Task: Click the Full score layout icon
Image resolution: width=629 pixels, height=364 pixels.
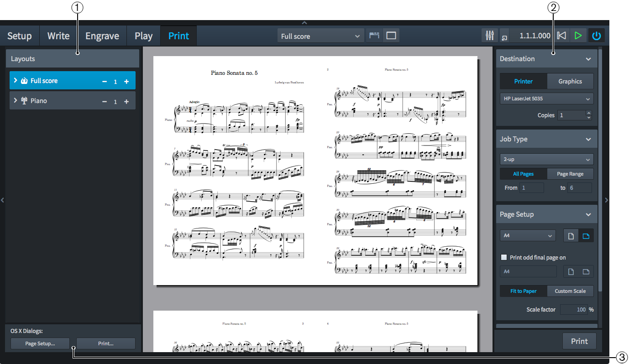Action: (24, 81)
